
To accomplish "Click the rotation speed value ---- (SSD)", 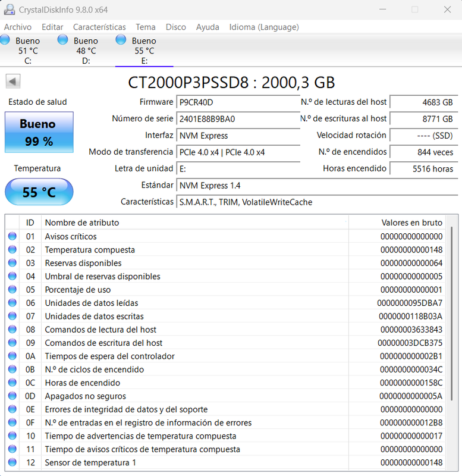I will coord(424,136).
